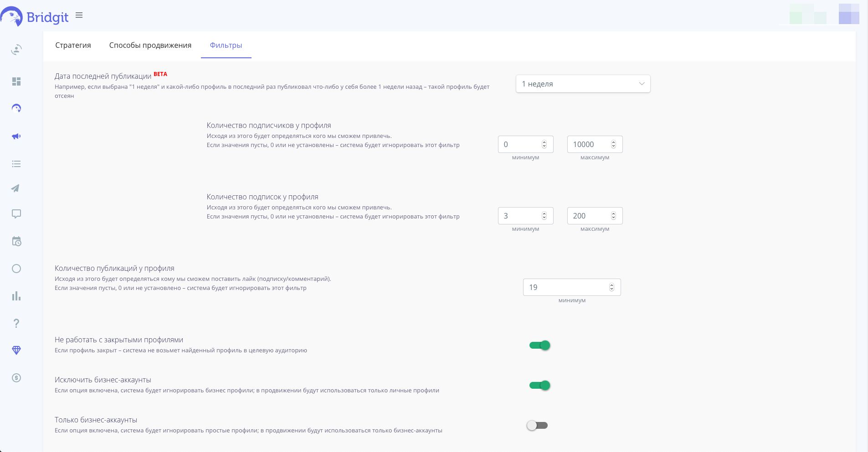868x452 pixels.
Task: Enable the 'Только бизнес-аккаунты' toggle
Action: (x=537, y=426)
